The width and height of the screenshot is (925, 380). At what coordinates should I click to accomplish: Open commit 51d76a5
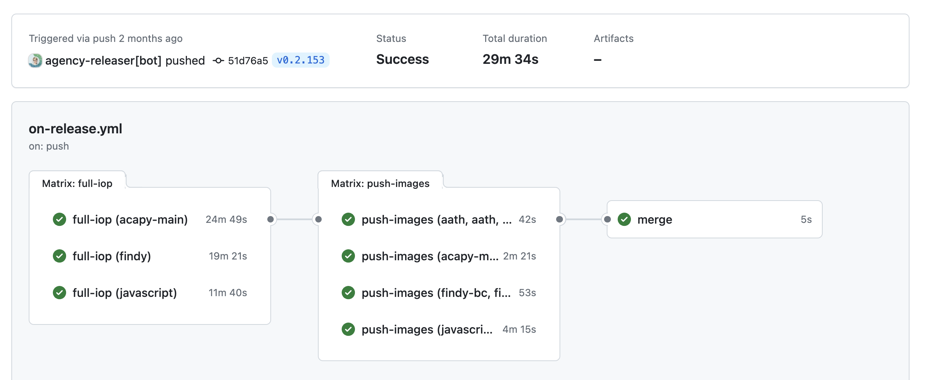(248, 60)
